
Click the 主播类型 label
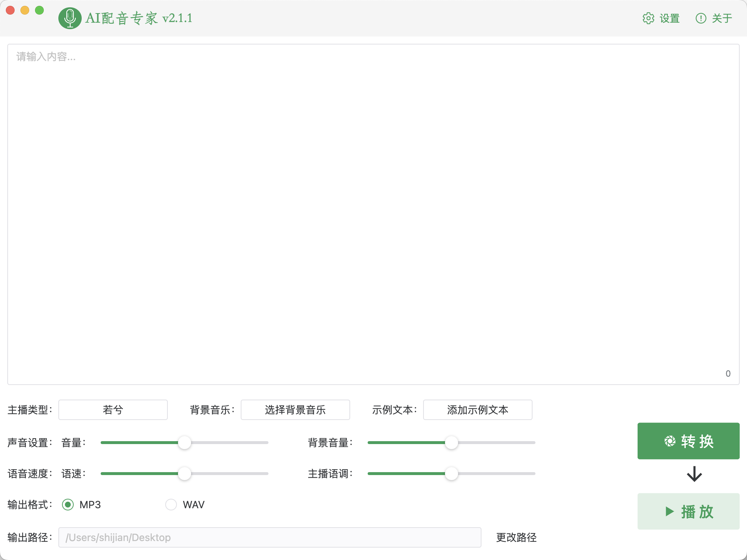coord(30,410)
